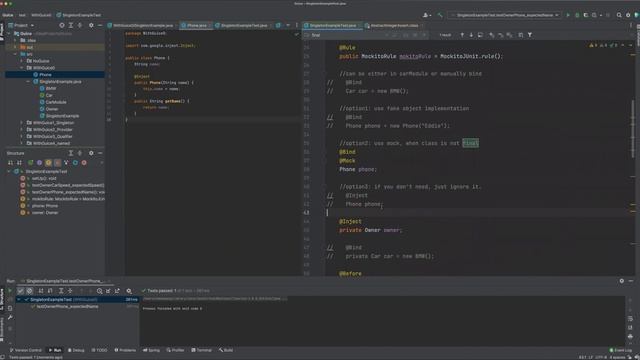640x360 pixels.
Task: Rerun tests with green play icon in Run panel
Action: [10, 291]
